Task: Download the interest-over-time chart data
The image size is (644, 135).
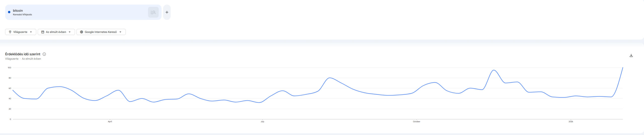Action: (x=631, y=56)
